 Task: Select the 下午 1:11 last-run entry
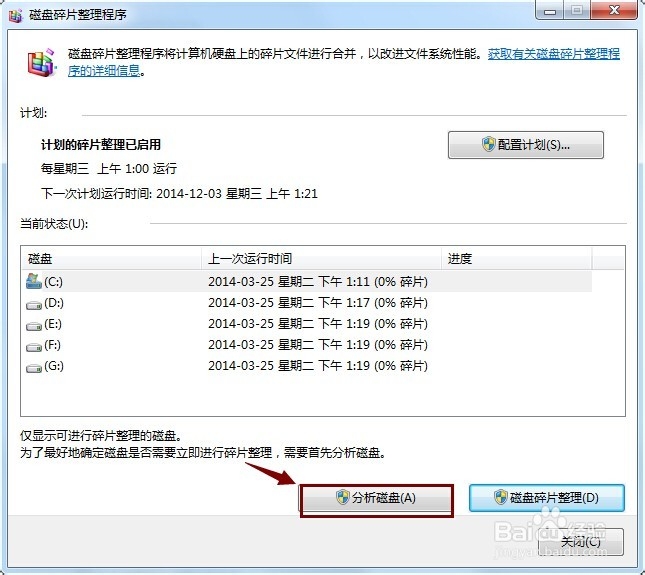[x=318, y=282]
